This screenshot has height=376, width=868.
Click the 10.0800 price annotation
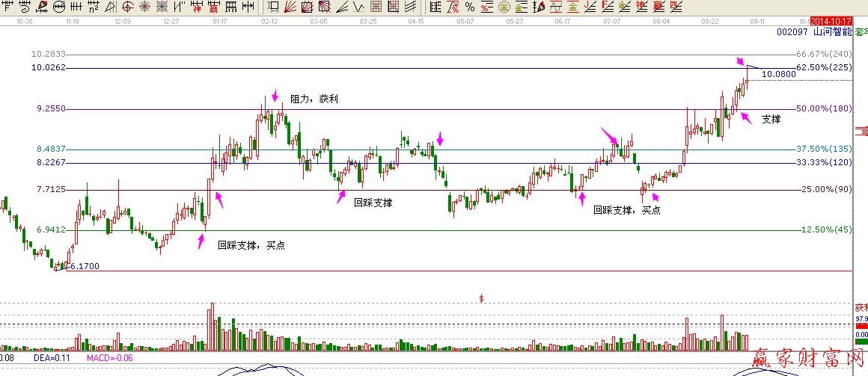(x=778, y=74)
